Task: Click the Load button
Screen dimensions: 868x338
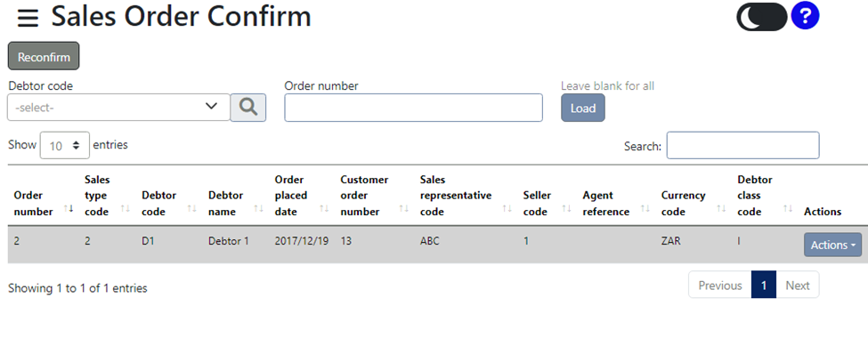Action: pos(583,108)
